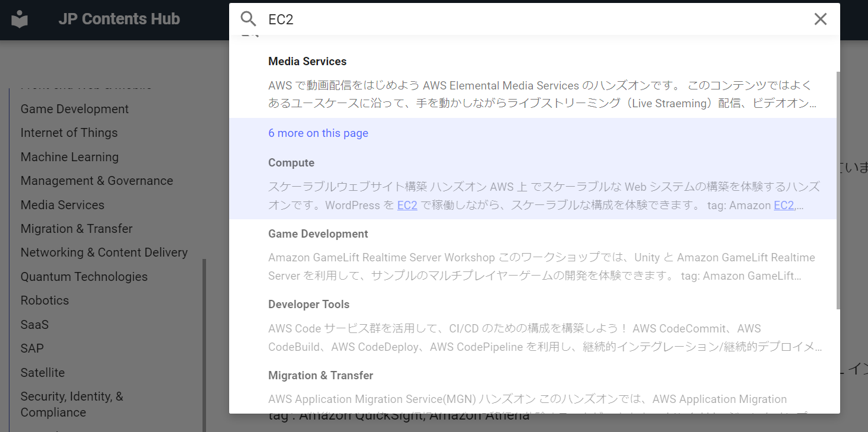Click the magnifier search icon
Viewport: 868px width, 432px height.
coord(248,19)
